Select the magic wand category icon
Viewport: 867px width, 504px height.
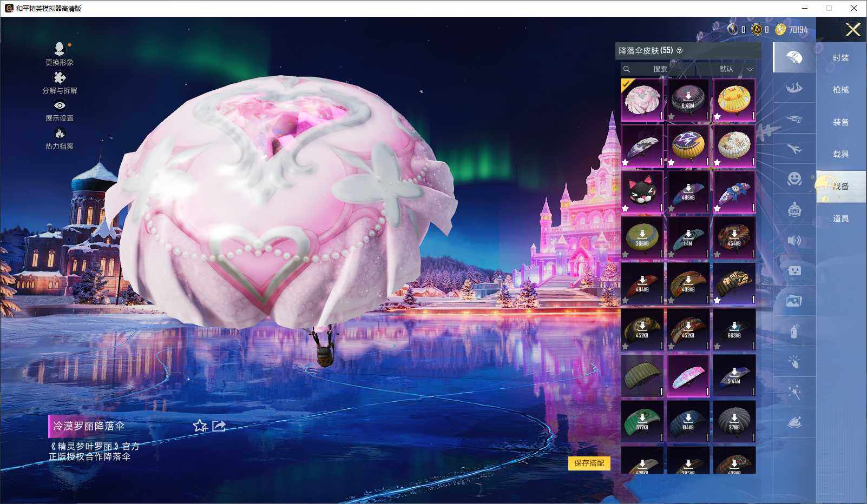coord(794,392)
